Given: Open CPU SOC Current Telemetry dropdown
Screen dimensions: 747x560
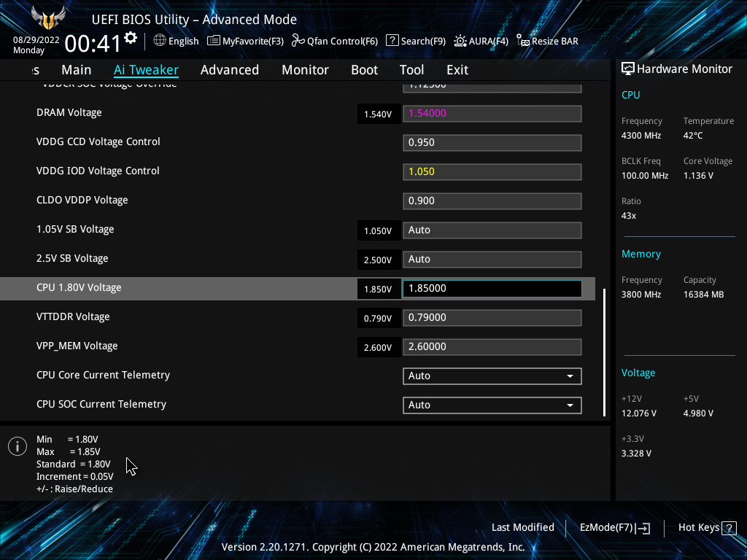Looking at the screenshot, I should (492, 405).
